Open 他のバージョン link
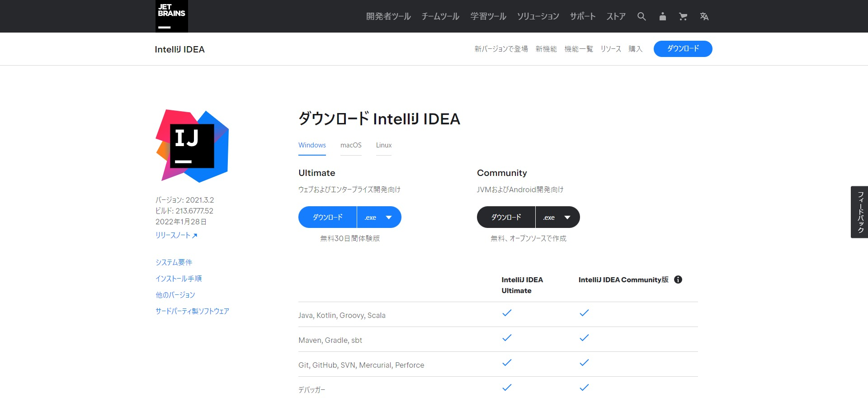This screenshot has width=868, height=398. click(x=175, y=295)
